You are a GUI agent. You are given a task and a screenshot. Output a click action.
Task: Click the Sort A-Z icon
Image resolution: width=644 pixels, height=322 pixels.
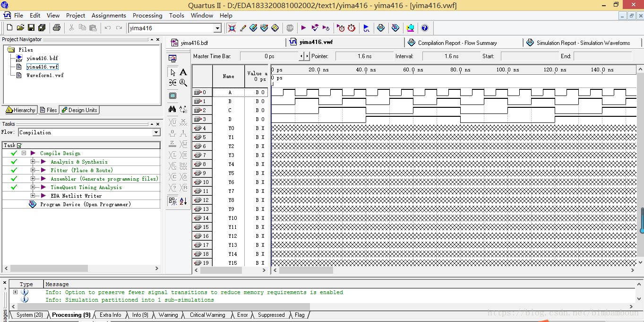[183, 201]
